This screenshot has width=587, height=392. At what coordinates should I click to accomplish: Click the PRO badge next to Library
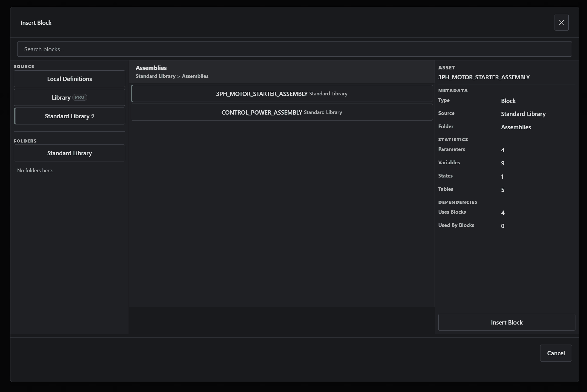point(80,97)
